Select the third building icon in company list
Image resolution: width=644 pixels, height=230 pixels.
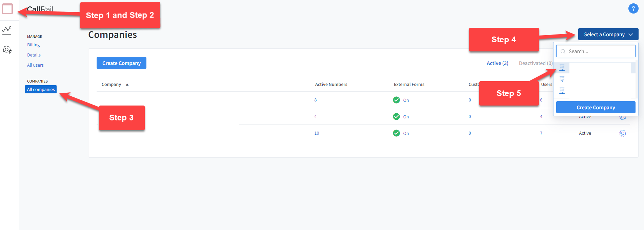(x=562, y=91)
